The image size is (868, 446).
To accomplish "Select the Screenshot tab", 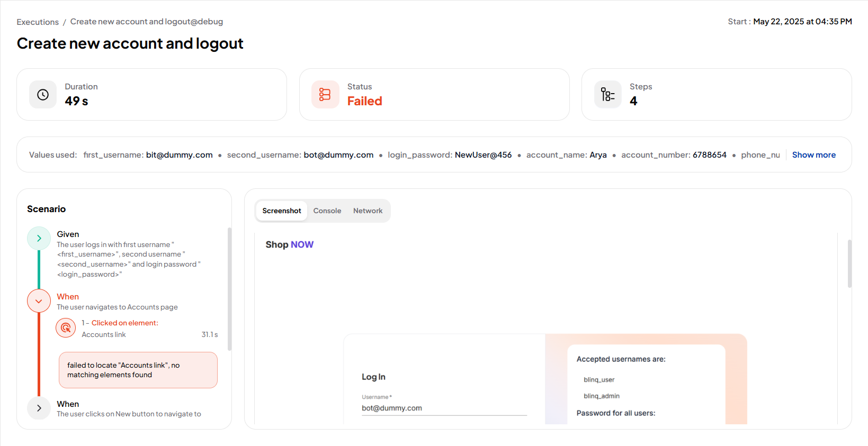I will 281,211.
